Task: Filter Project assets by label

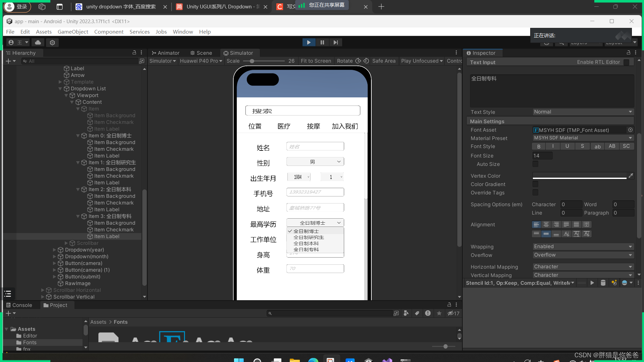Action: click(417, 313)
